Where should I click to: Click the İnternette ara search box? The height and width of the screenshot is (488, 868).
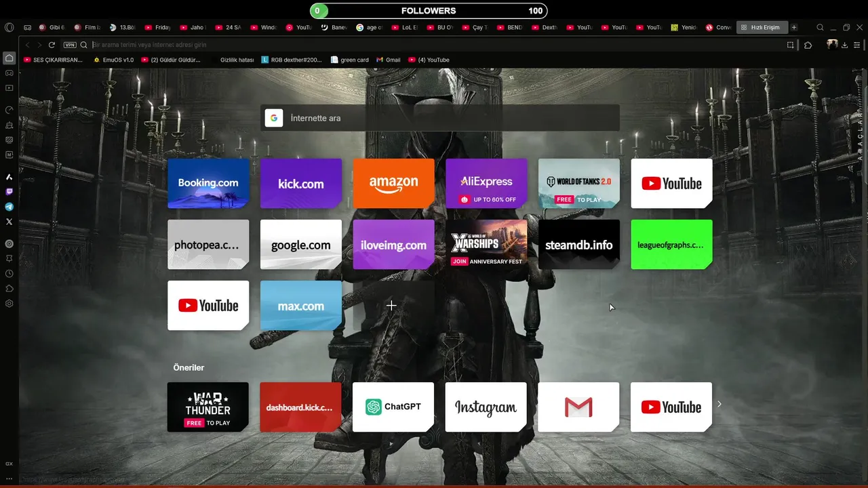(440, 118)
